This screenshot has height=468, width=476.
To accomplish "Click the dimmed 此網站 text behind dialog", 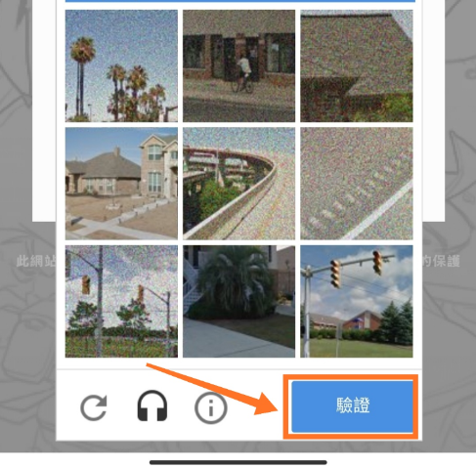I will (36, 261).
